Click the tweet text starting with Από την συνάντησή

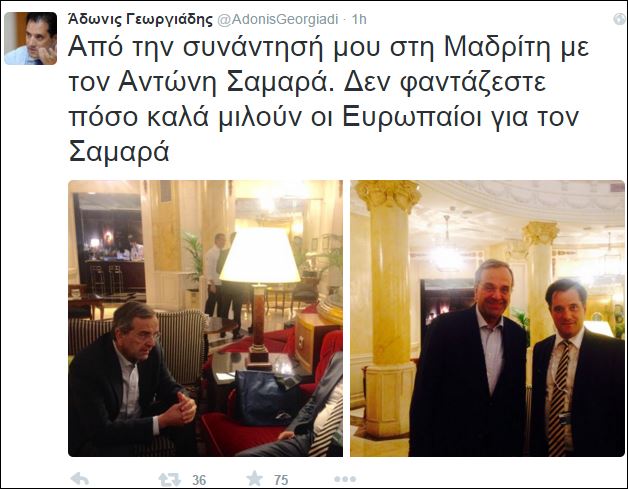(x=328, y=99)
